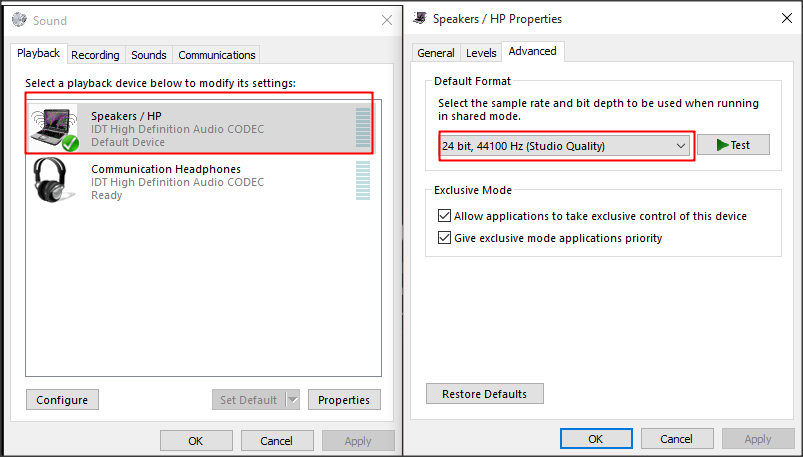The image size is (803, 457).
Task: Open the Communications tab
Action: pyautogui.click(x=217, y=55)
